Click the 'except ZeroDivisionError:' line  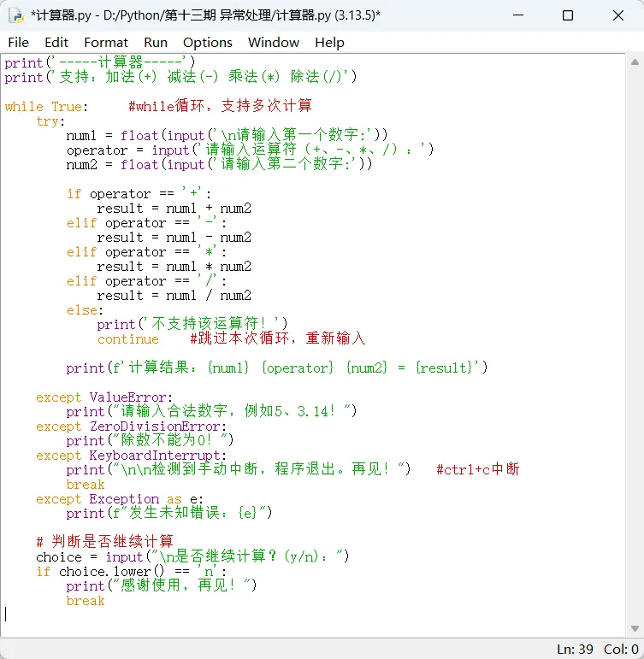[x=131, y=427]
